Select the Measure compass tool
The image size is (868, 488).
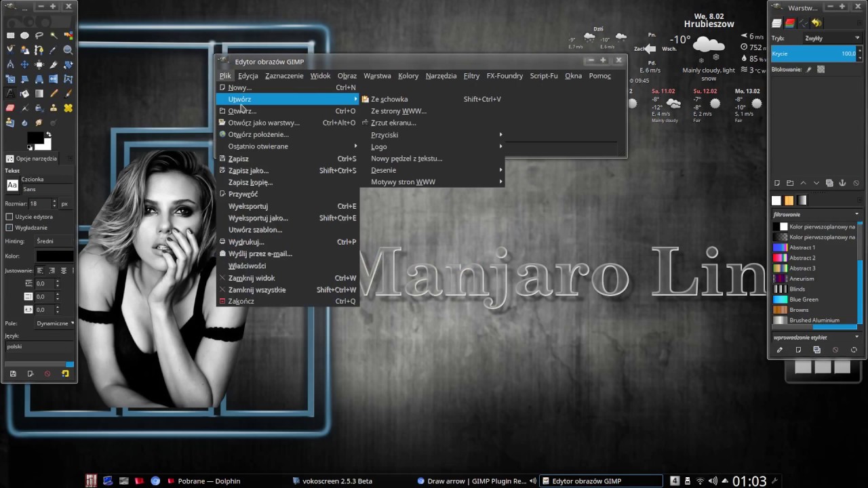[10, 64]
